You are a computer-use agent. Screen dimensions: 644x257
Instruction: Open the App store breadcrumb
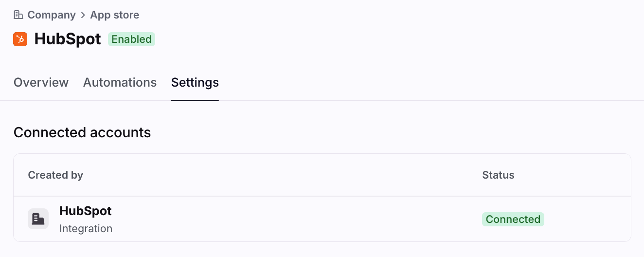click(x=115, y=15)
